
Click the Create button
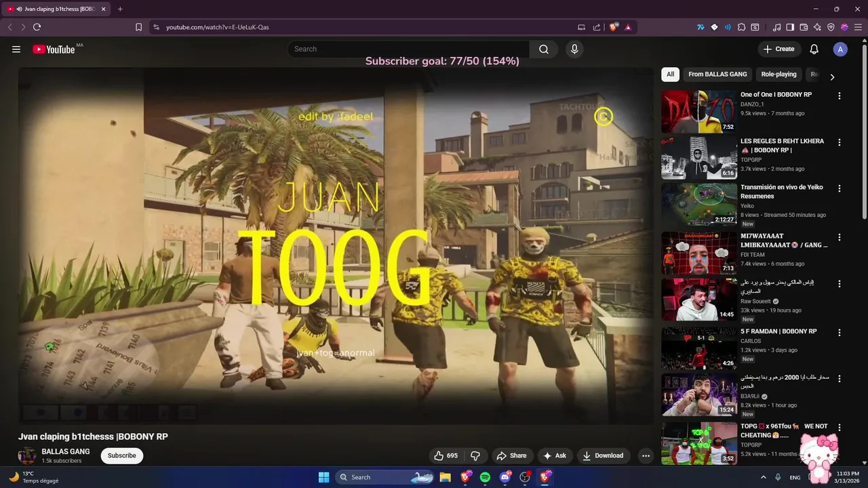pos(778,49)
